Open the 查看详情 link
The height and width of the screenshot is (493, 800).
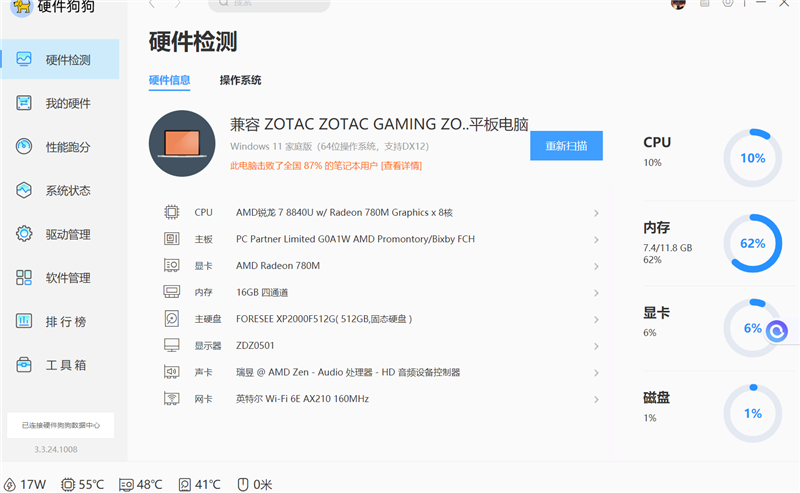(402, 165)
